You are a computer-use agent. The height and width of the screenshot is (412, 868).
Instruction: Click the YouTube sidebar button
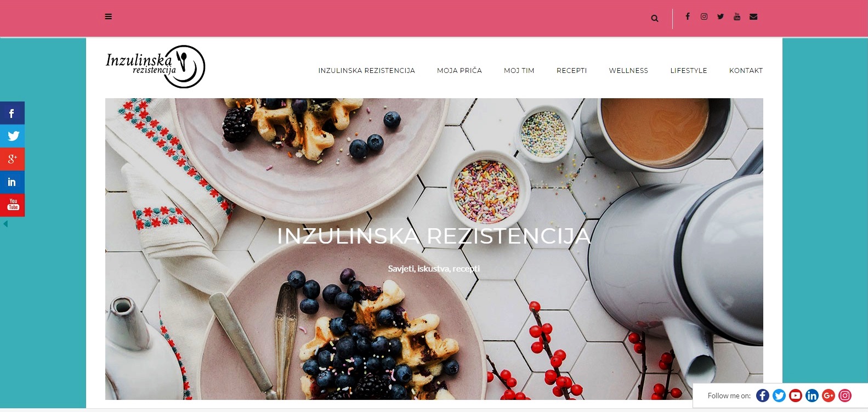coord(12,205)
